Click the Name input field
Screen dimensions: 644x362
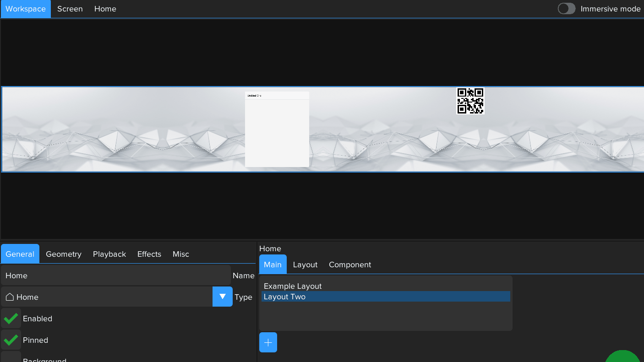[115, 276]
